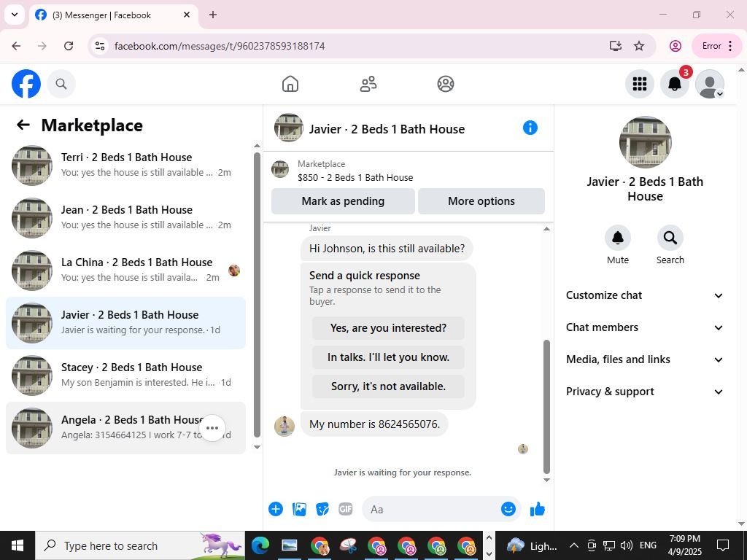Bookmark this page with the star
This screenshot has height=560, width=747.
tap(639, 46)
